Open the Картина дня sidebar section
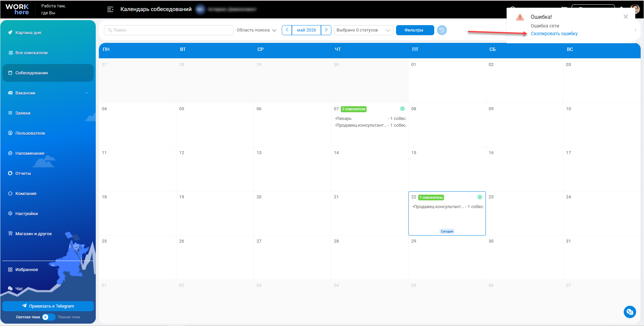Screen dimensions: 644x326 point(48,33)
